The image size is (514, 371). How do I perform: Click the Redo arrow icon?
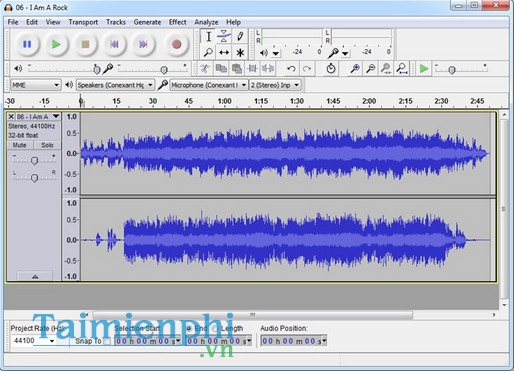(307, 69)
